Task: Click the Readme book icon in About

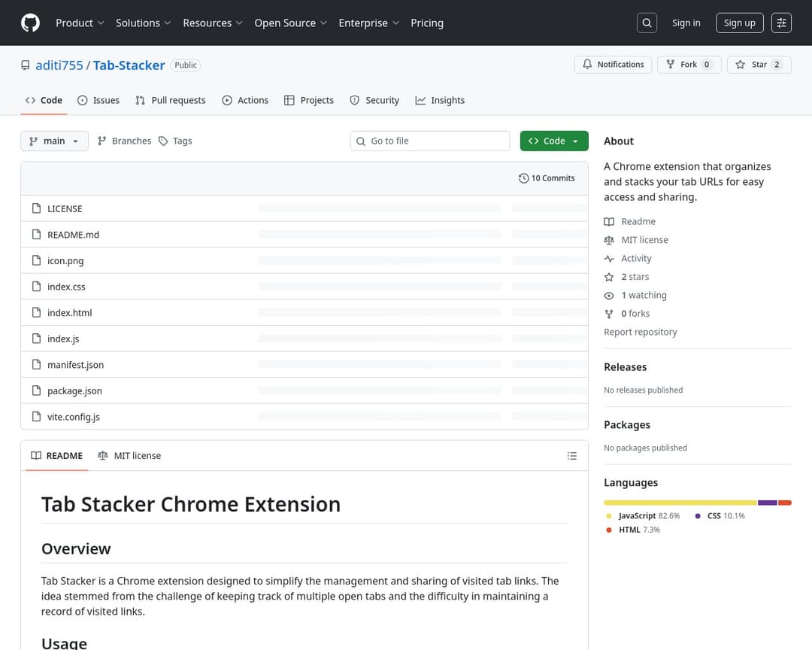Action: click(x=610, y=221)
